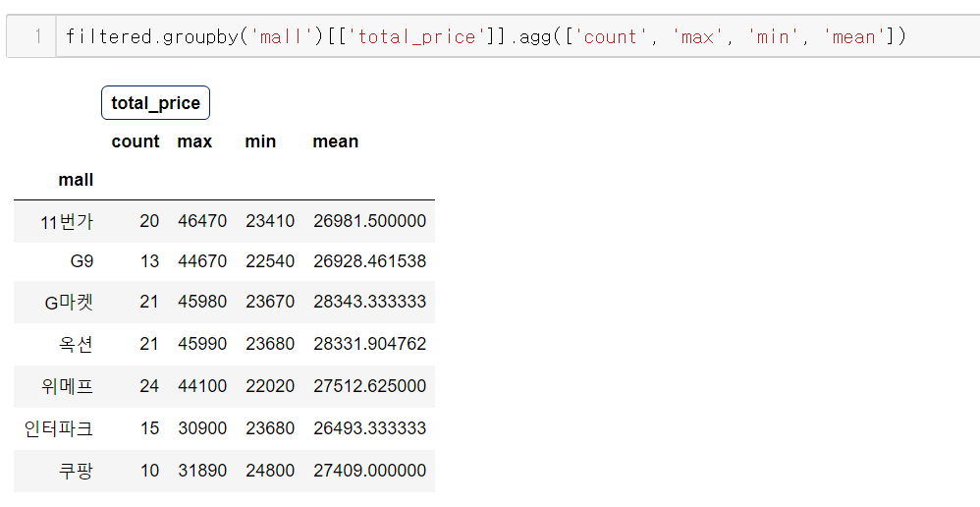The image size is (980, 507).
Task: Click min value 23670
Action: [270, 302]
